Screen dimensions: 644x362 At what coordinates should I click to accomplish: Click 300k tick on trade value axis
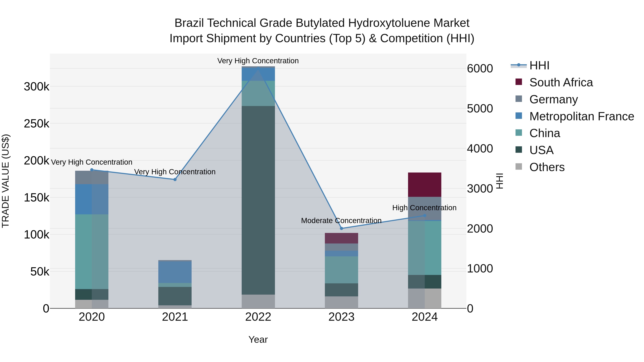click(36, 87)
